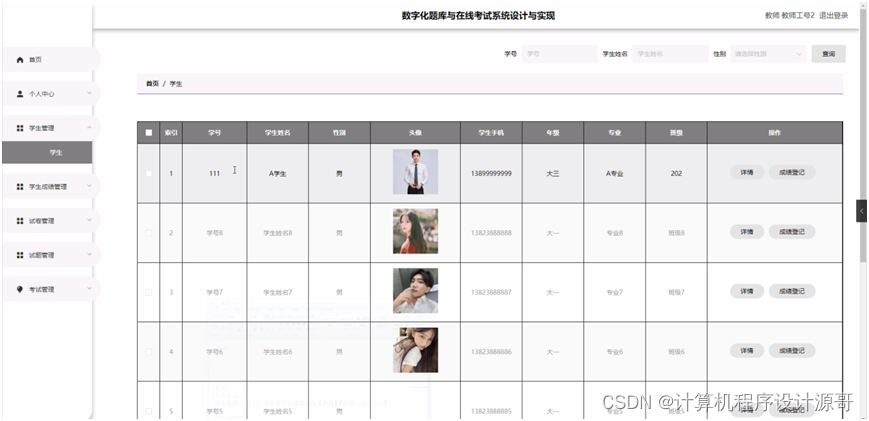The image size is (869, 421).
Task: Expand the 学生成绩管理 menu chevron
Action: click(89, 186)
